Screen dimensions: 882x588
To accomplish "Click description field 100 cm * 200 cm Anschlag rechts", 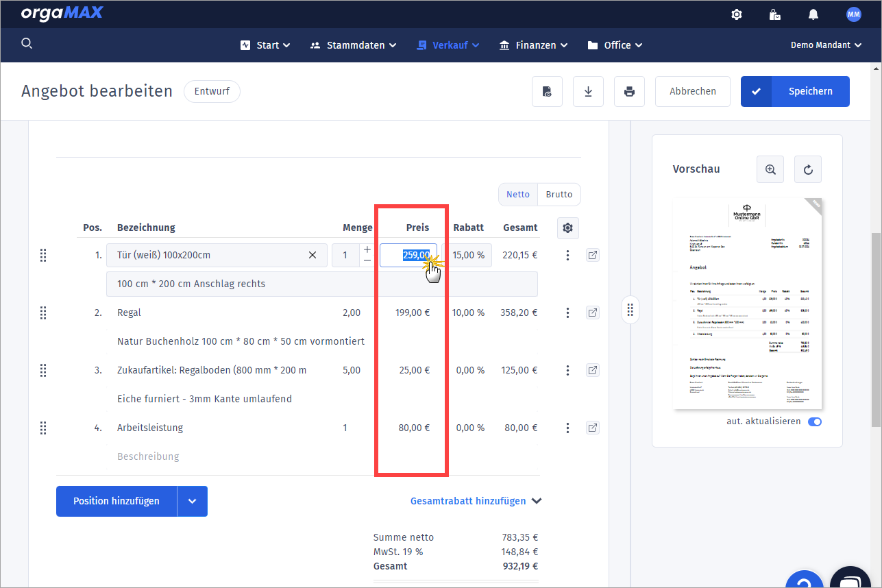I will pyautogui.click(x=322, y=284).
